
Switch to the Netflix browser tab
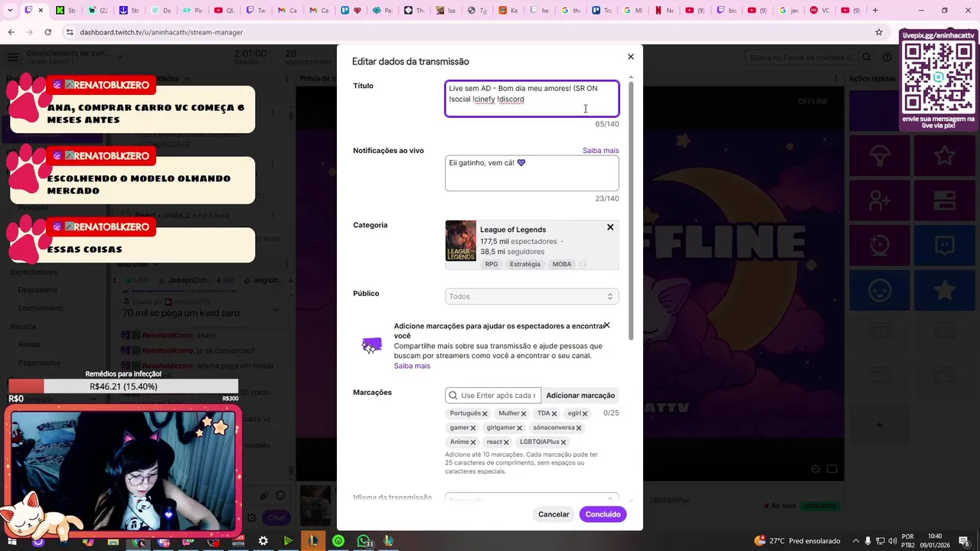pyautogui.click(x=664, y=11)
